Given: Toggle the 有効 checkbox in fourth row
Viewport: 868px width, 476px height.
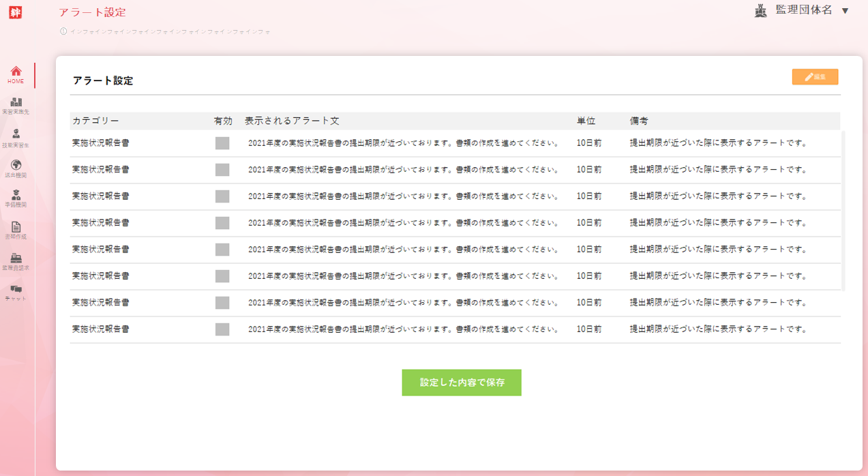Looking at the screenshot, I should pyautogui.click(x=222, y=223).
